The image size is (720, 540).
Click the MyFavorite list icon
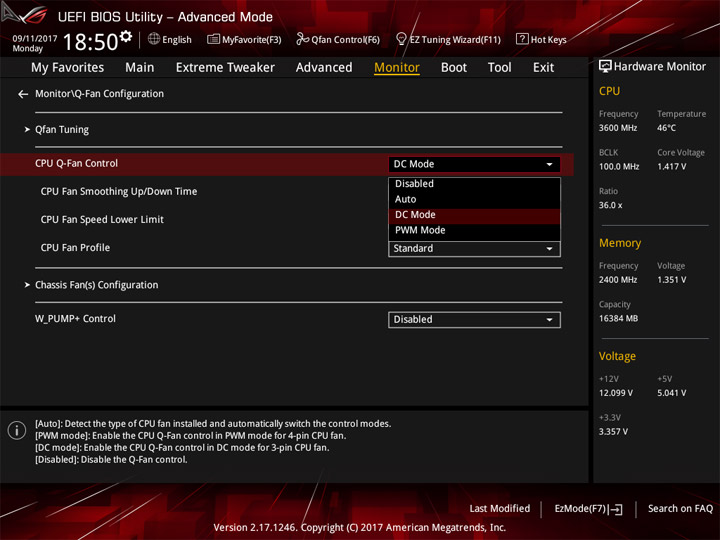click(213, 39)
